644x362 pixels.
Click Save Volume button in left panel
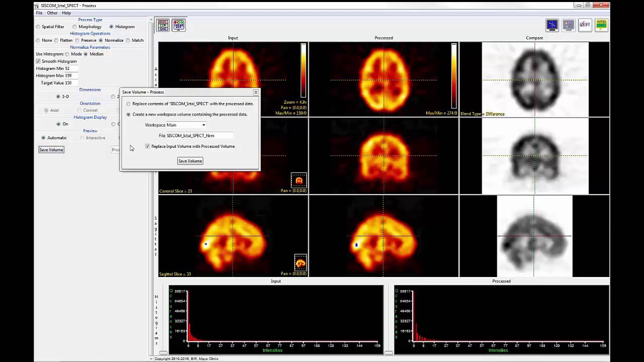coord(51,150)
